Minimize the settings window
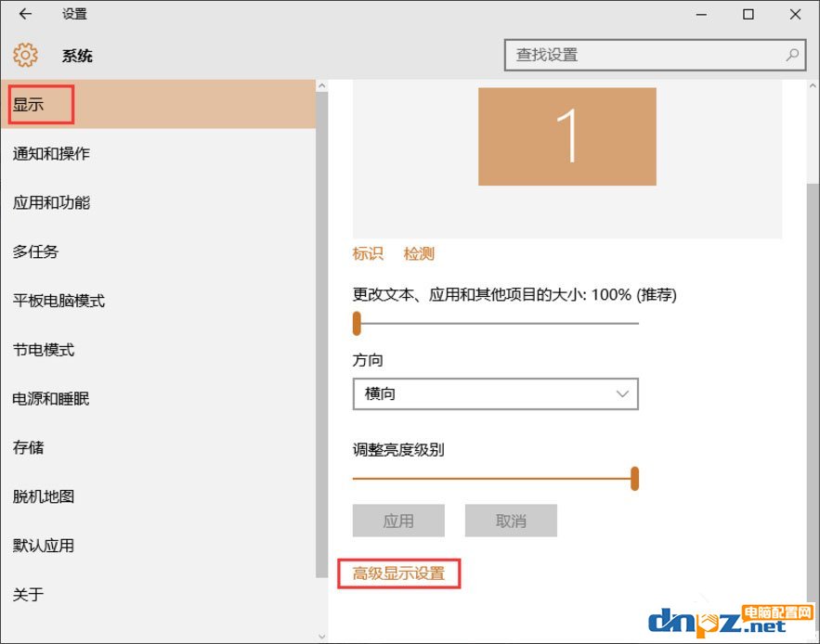Image resolution: width=820 pixels, height=644 pixels. (701, 15)
